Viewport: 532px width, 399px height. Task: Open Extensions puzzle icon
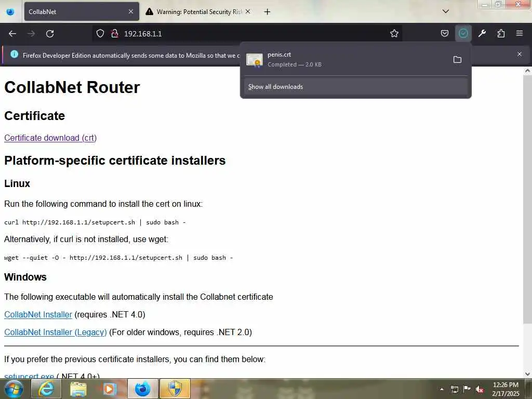click(501, 33)
